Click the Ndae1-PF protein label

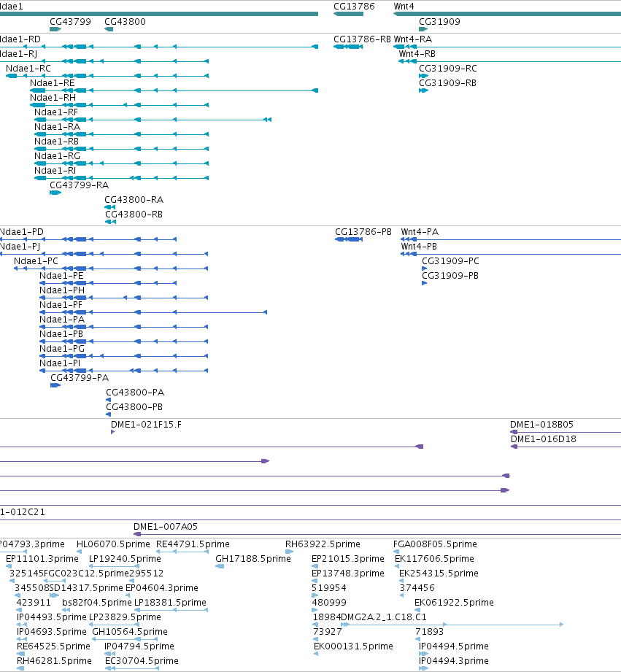(x=61, y=304)
